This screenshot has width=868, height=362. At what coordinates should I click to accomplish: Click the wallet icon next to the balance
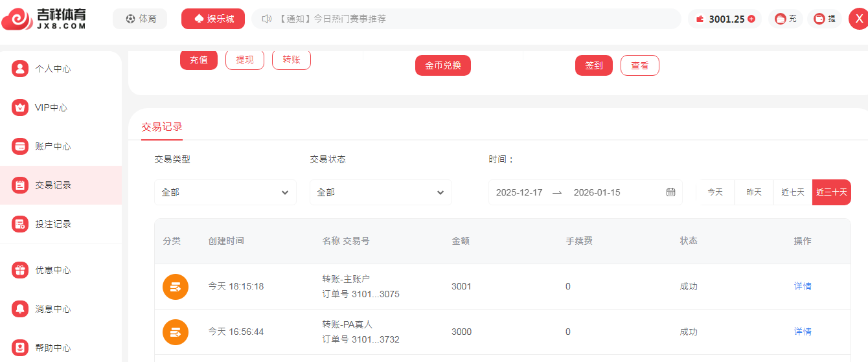pyautogui.click(x=700, y=19)
